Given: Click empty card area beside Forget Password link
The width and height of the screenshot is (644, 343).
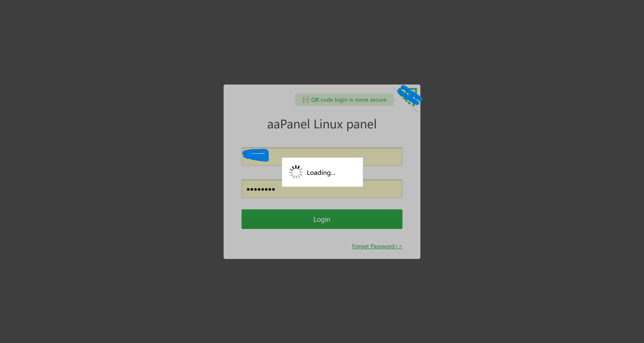Looking at the screenshot, I should [x=288, y=246].
